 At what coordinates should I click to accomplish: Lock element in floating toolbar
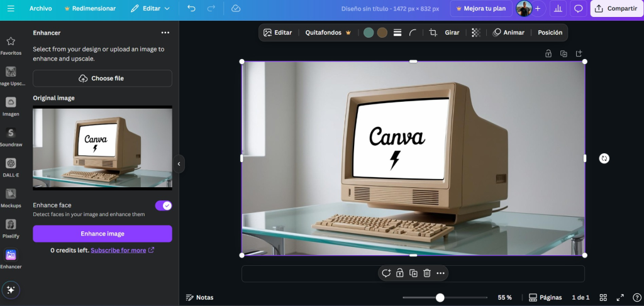pos(399,273)
